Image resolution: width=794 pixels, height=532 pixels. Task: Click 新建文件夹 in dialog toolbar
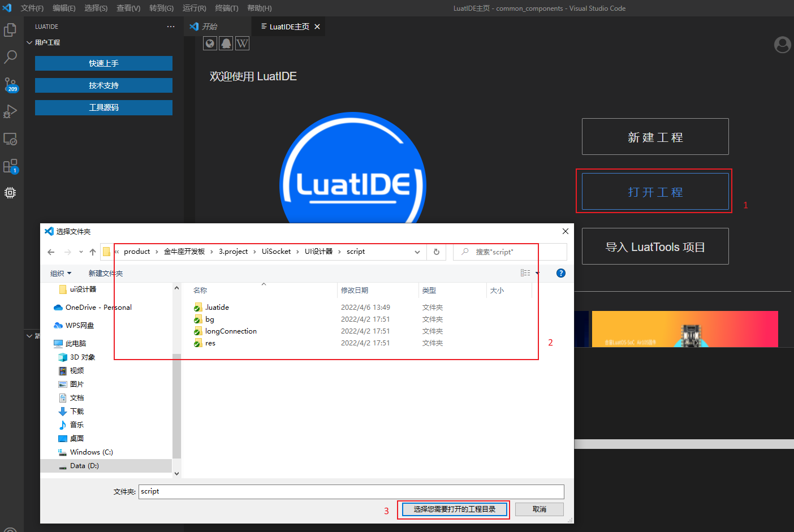coord(106,274)
